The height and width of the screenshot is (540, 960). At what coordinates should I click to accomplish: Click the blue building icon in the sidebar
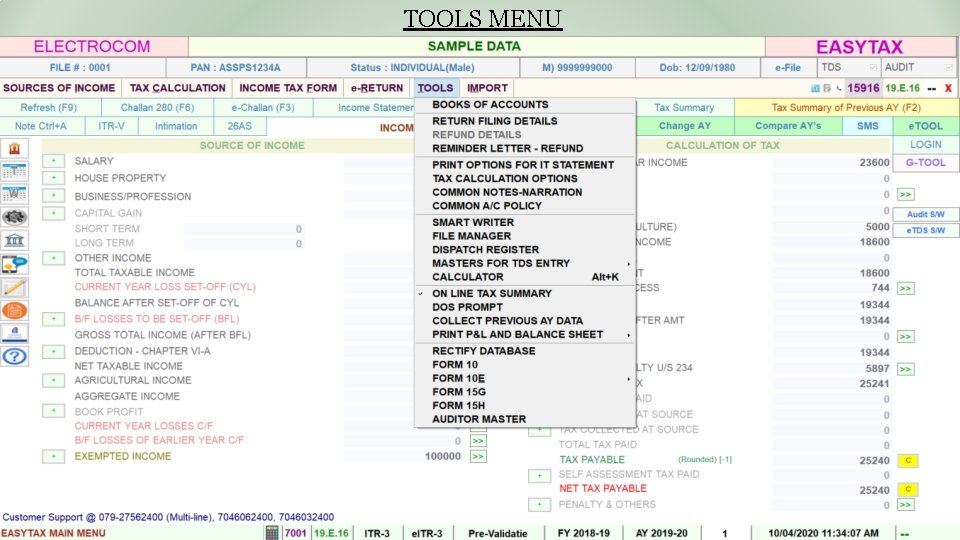pyautogui.click(x=14, y=334)
